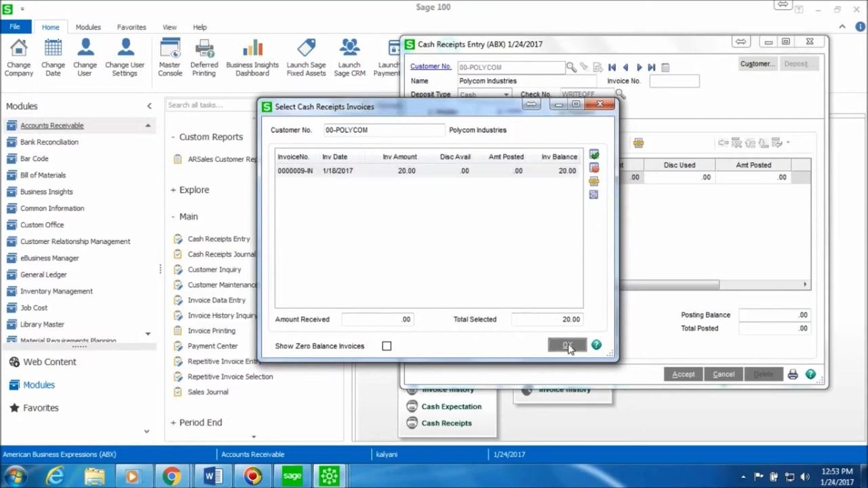
Task: Open the Deposit Type dropdown
Action: point(505,95)
